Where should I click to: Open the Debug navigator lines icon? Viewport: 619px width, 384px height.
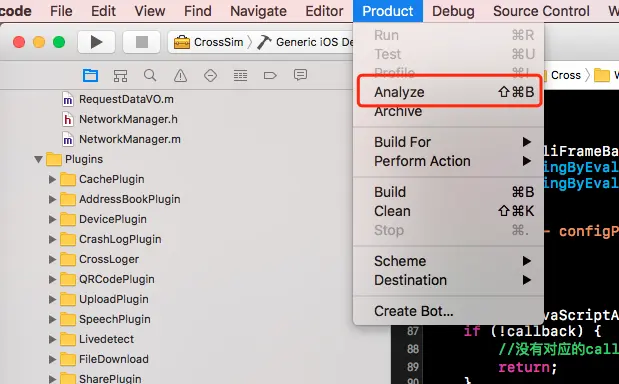click(x=240, y=75)
